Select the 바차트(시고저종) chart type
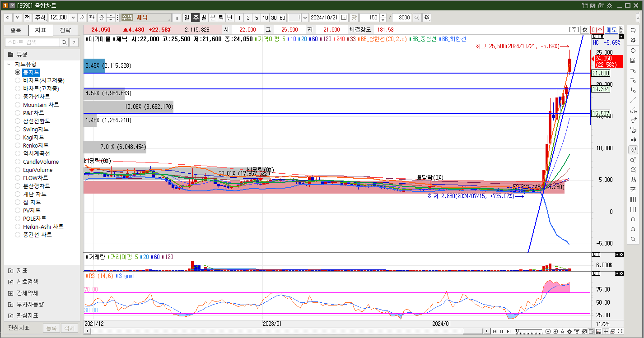Image resolution: width=644 pixels, height=338 pixels. [x=18, y=80]
